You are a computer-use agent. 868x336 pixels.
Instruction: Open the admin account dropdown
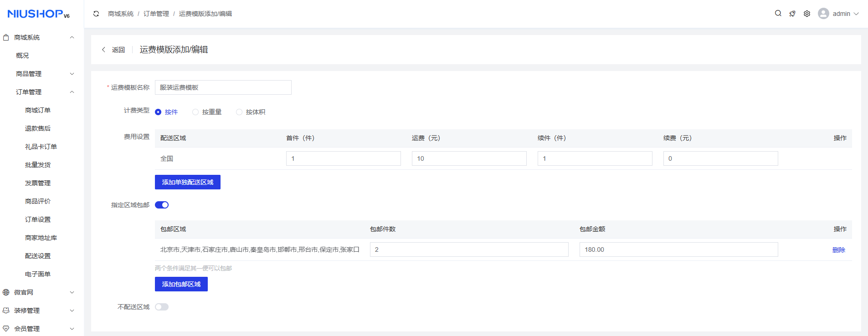coord(856,14)
